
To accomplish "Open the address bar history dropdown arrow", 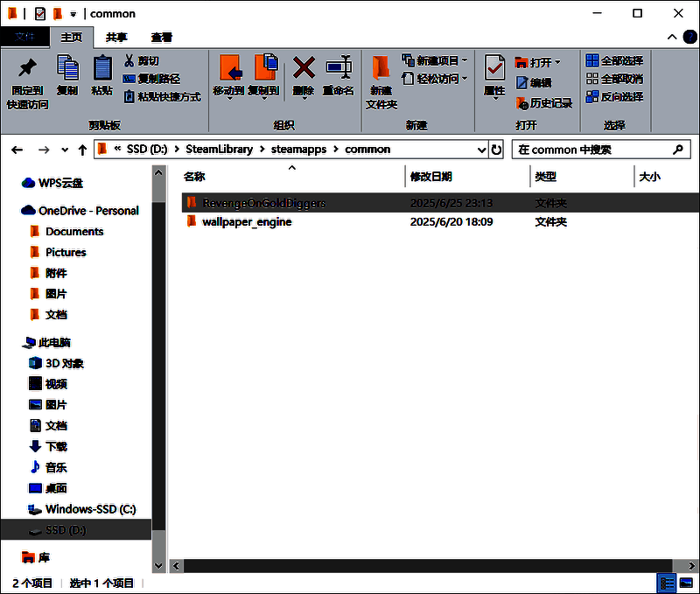I will (481, 150).
